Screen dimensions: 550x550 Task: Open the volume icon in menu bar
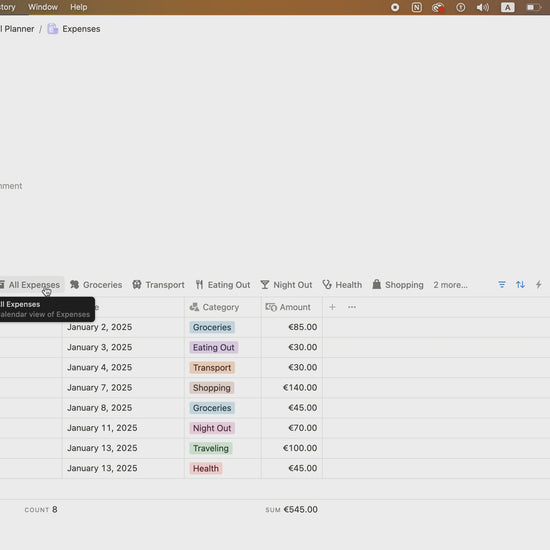[483, 7]
